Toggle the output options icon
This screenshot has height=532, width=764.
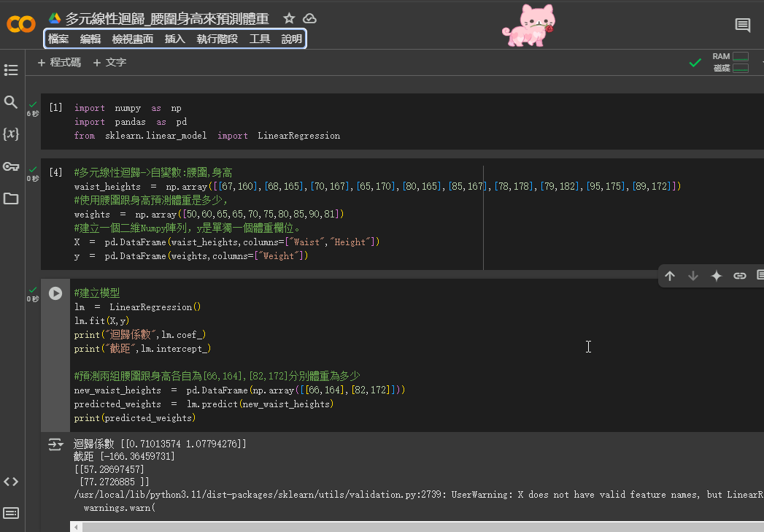(55, 444)
